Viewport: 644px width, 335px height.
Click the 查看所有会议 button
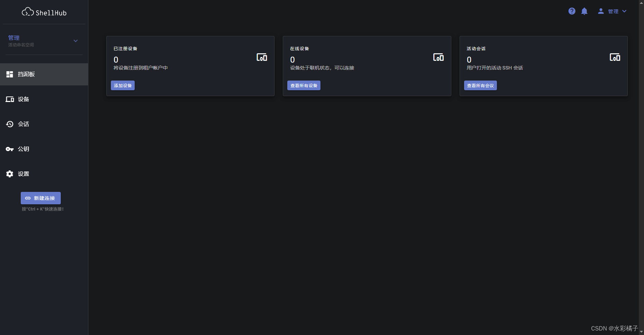480,85
